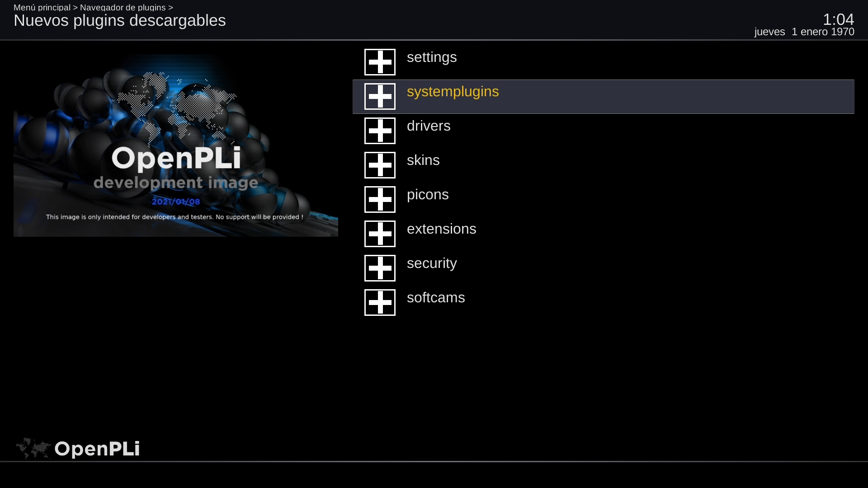Select the security category label
This screenshot has height=488, width=868.
click(x=431, y=263)
